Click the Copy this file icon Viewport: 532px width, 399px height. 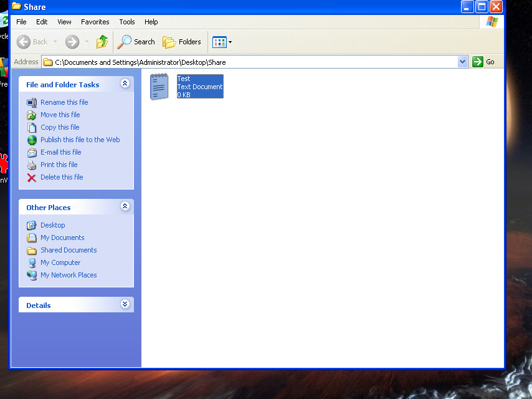[x=32, y=128]
